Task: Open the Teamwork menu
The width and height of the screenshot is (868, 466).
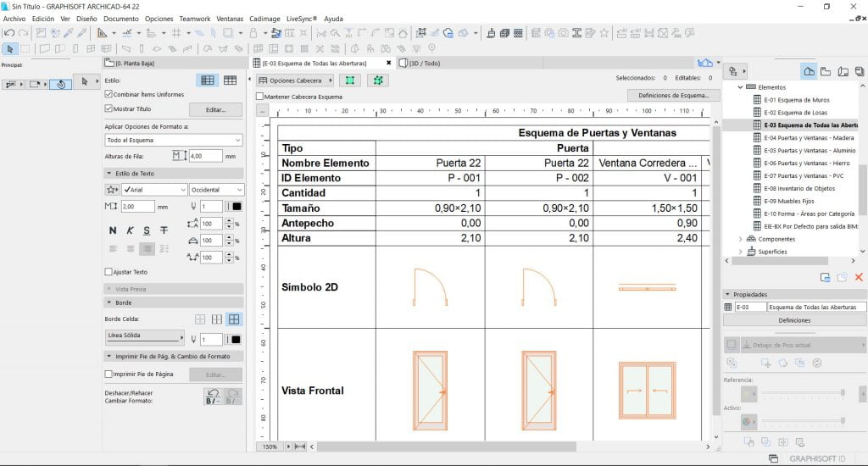Action: [194, 19]
